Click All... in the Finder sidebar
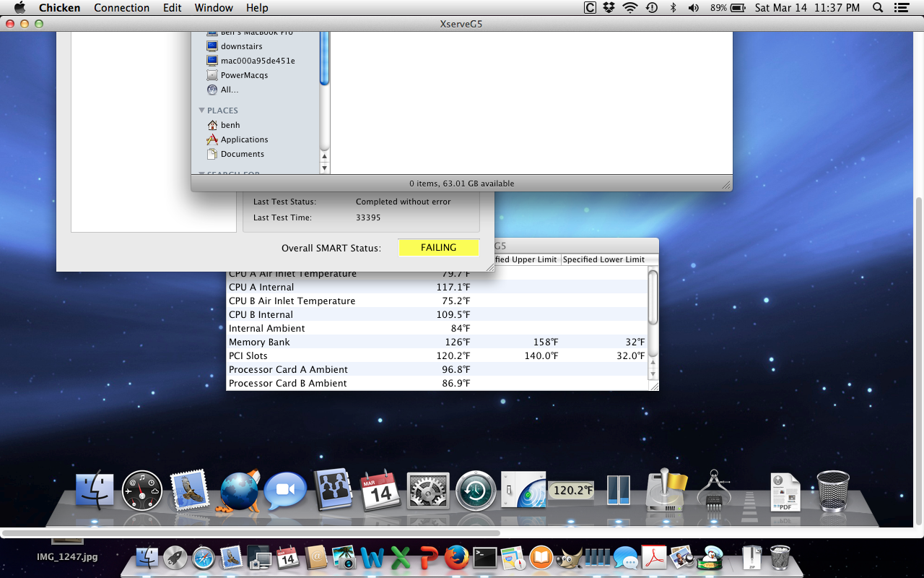 click(229, 90)
